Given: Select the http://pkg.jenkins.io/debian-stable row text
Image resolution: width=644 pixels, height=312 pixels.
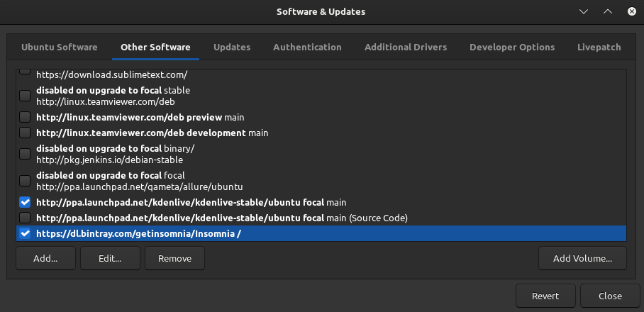Looking at the screenshot, I should coord(110,160).
